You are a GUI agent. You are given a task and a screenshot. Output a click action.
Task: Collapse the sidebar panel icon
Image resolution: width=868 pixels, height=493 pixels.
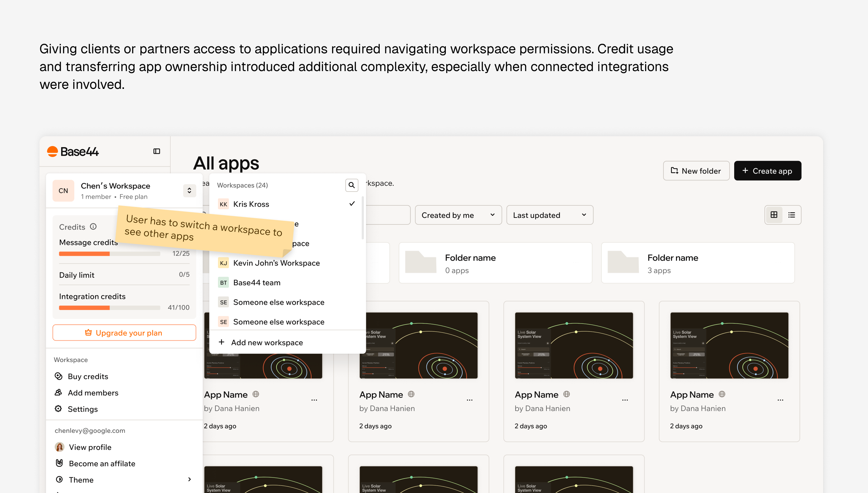coord(156,151)
